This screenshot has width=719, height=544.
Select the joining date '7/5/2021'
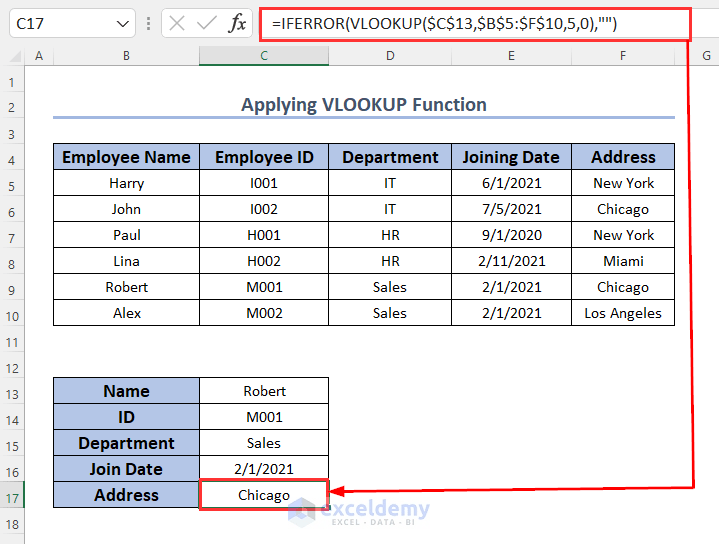coord(511,209)
